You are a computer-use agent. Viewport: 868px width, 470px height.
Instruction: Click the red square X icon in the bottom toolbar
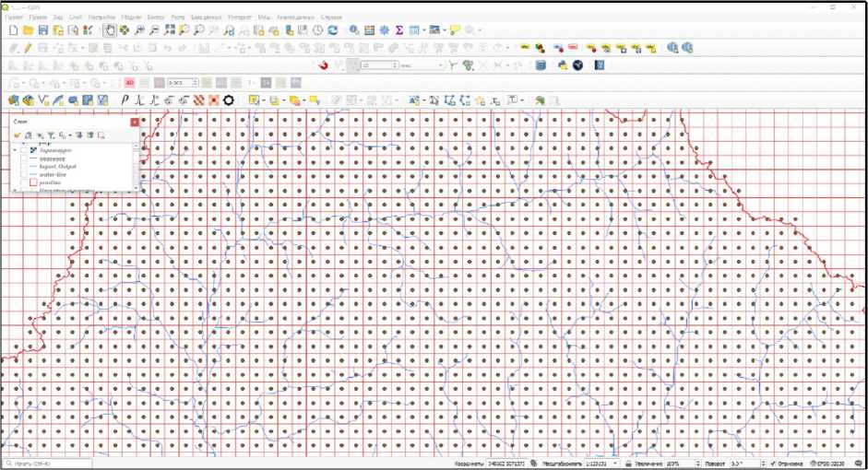pyautogui.click(x=214, y=100)
